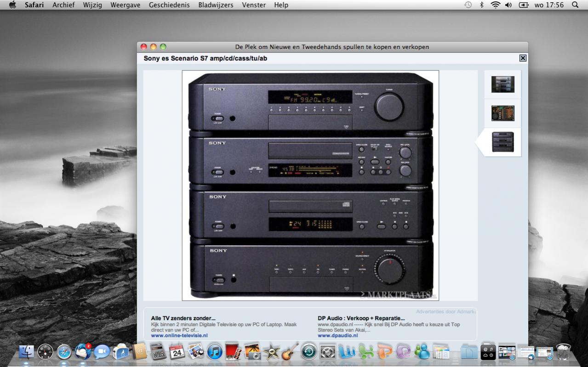The height and width of the screenshot is (367, 588).
Task: Click 'Advertenties door Admarkt' label
Action: (446, 311)
